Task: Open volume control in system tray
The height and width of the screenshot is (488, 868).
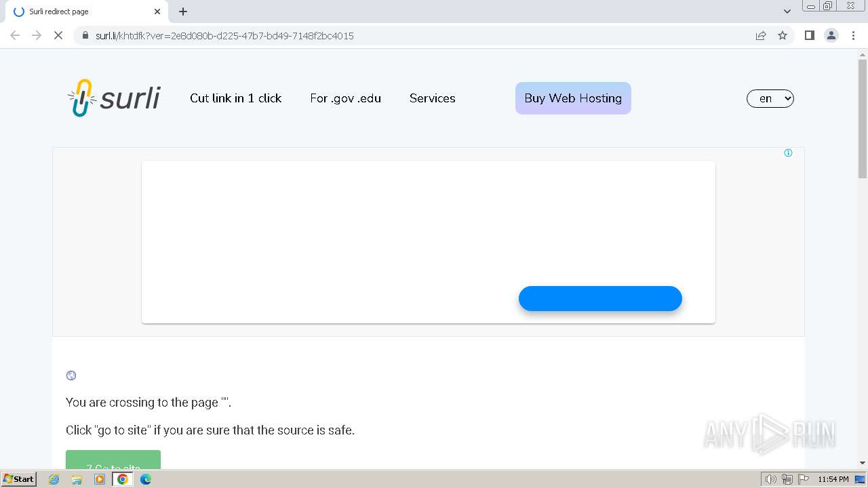Action: pos(770,479)
